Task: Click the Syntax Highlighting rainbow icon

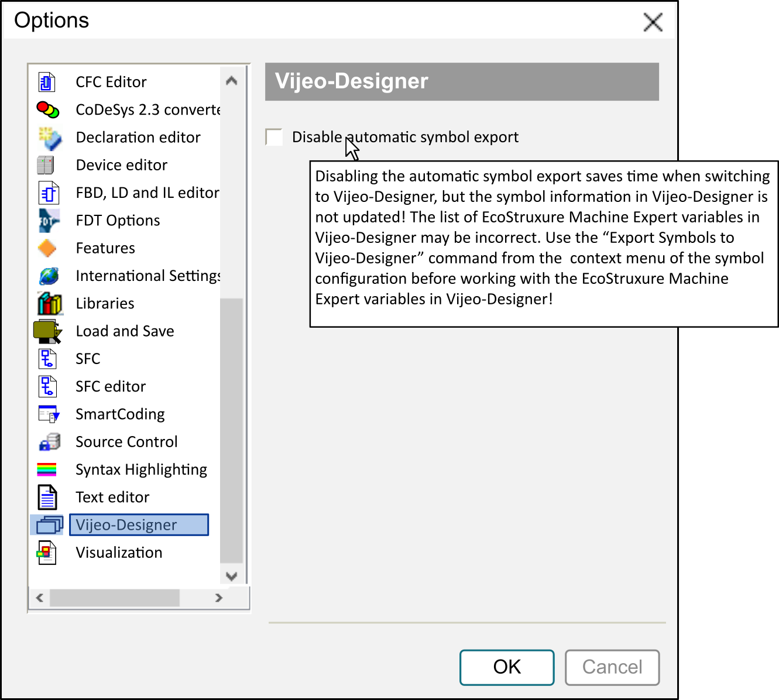Action: (x=47, y=469)
